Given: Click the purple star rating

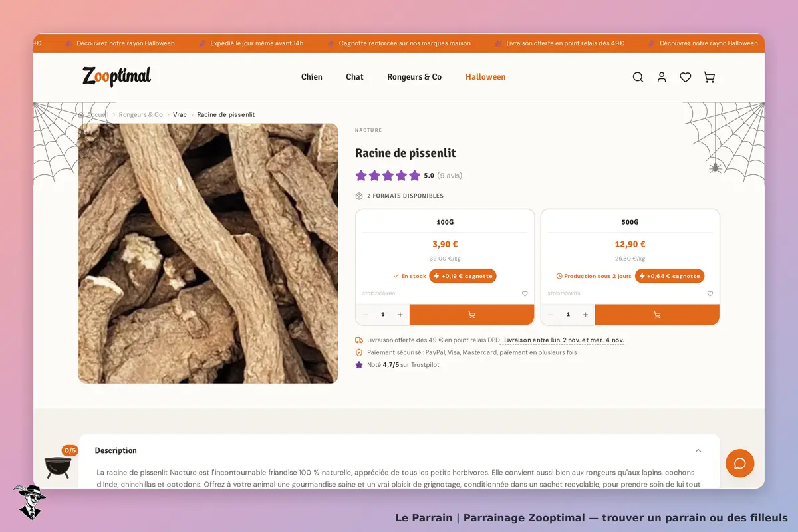Looking at the screenshot, I should (x=388, y=176).
